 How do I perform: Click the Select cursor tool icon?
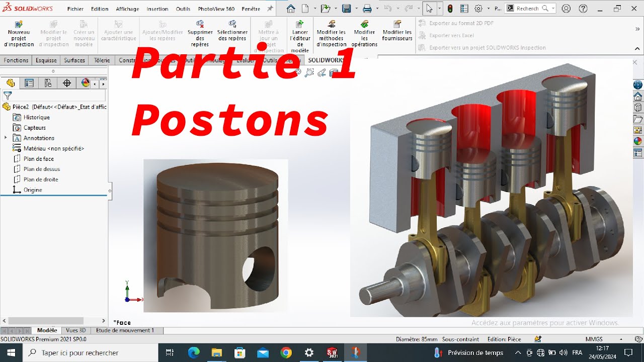click(x=429, y=9)
